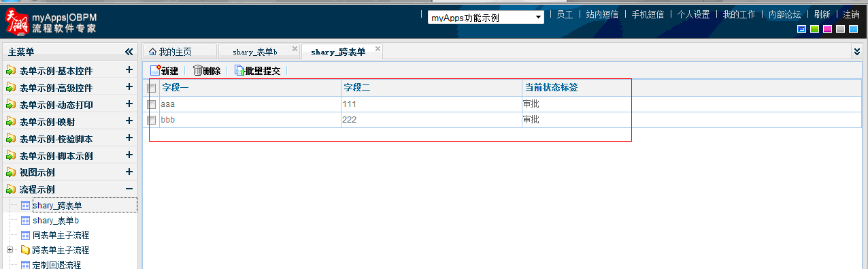Expand 表单示例-动态打印 menu section

(x=129, y=104)
